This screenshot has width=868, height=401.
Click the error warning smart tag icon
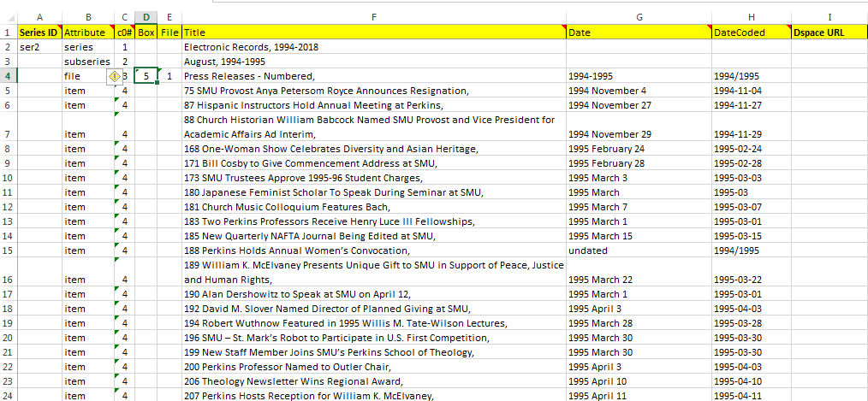pos(112,76)
